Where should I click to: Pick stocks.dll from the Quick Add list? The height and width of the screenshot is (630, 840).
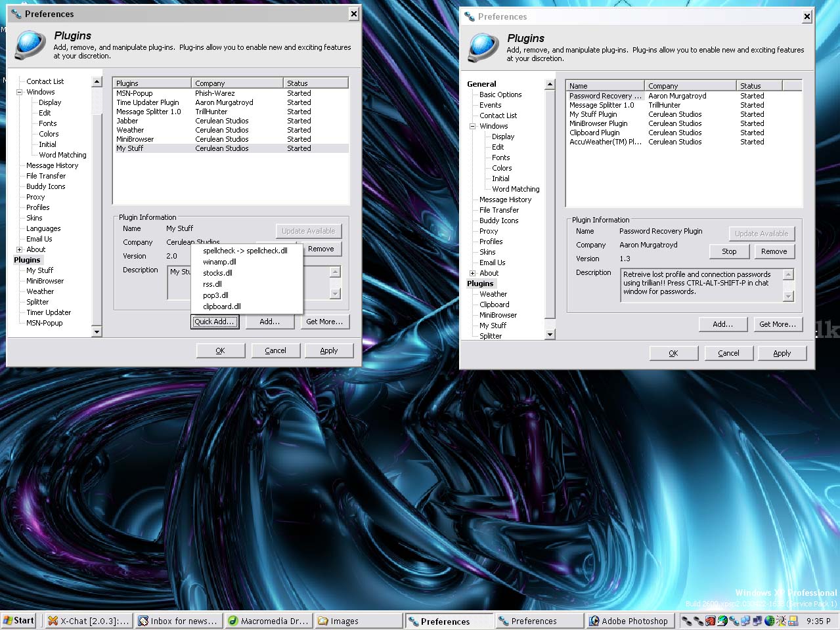(217, 273)
